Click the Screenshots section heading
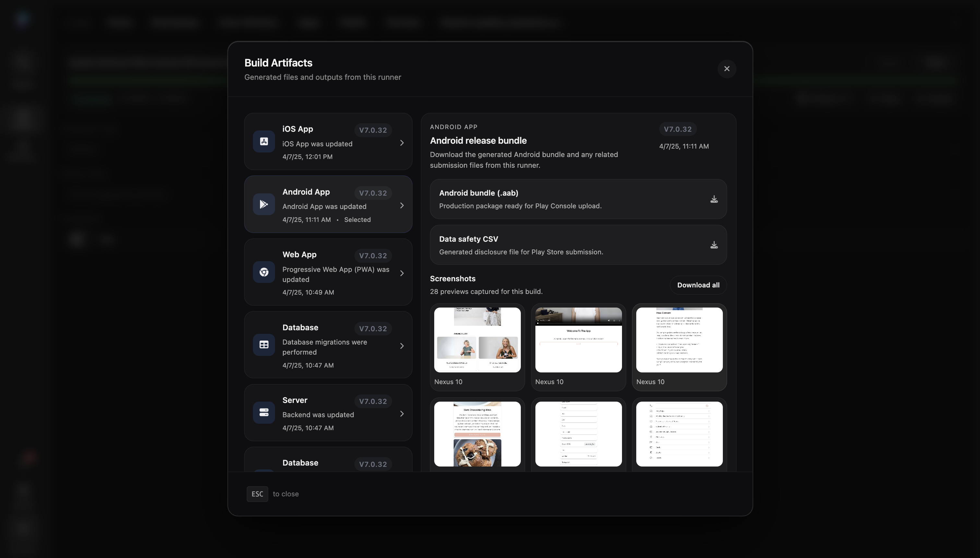 [x=452, y=279]
